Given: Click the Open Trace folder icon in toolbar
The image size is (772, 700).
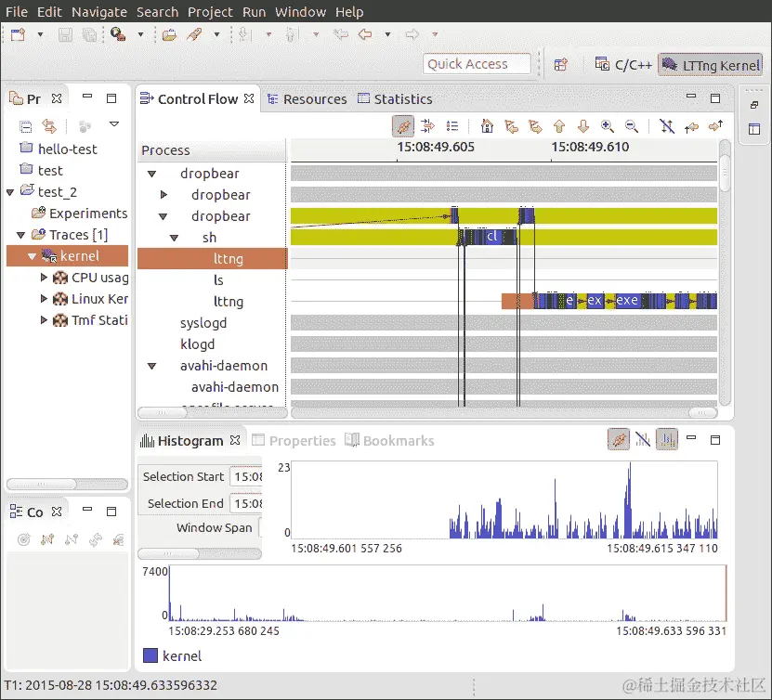Looking at the screenshot, I should [x=169, y=34].
